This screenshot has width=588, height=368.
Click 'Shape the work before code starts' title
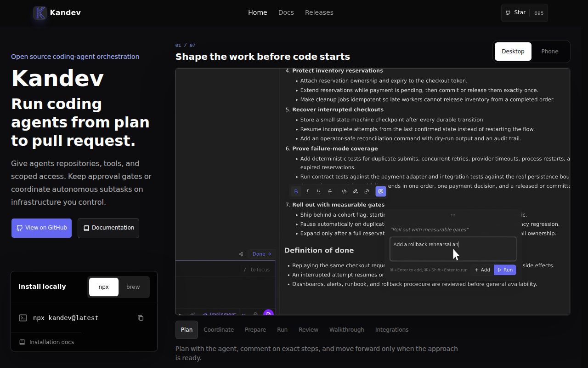(x=263, y=57)
